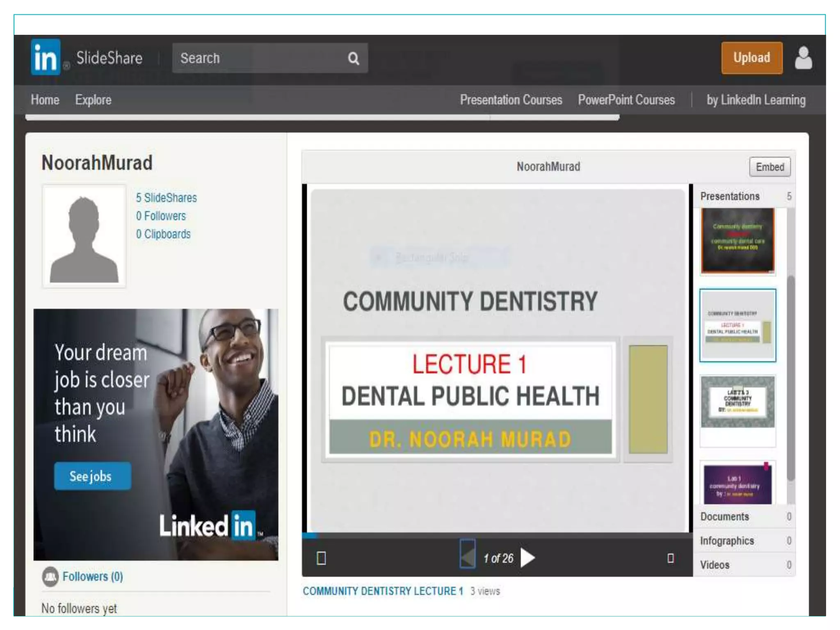Viewport: 840px width, 630px height.
Task: Click the fullscreen icon in player bar
Action: click(671, 558)
